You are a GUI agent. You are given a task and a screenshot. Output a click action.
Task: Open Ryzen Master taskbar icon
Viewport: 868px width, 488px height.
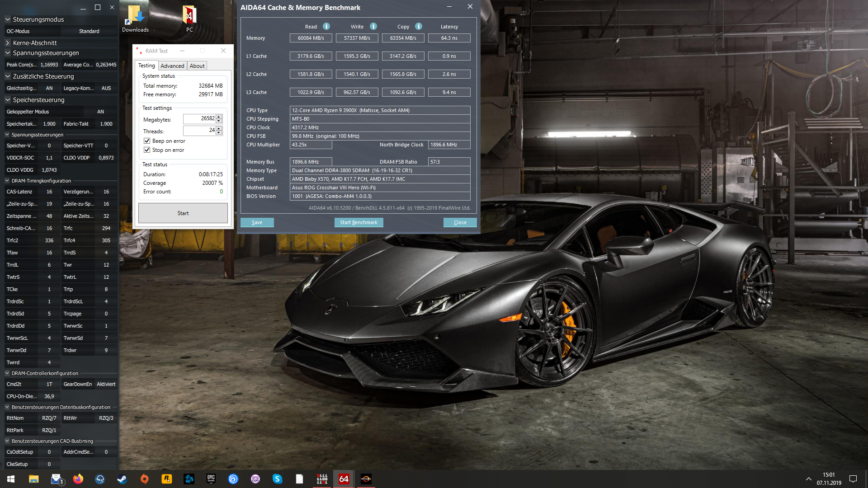pyautogui.click(x=366, y=479)
